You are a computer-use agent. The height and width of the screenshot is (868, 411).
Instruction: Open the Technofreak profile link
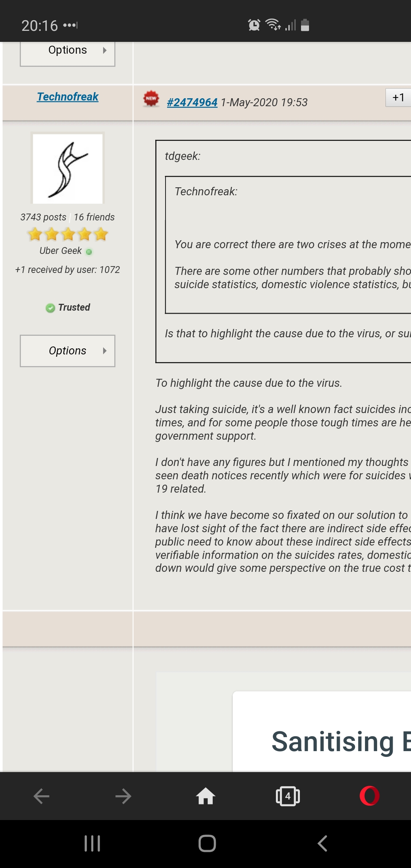[68, 97]
